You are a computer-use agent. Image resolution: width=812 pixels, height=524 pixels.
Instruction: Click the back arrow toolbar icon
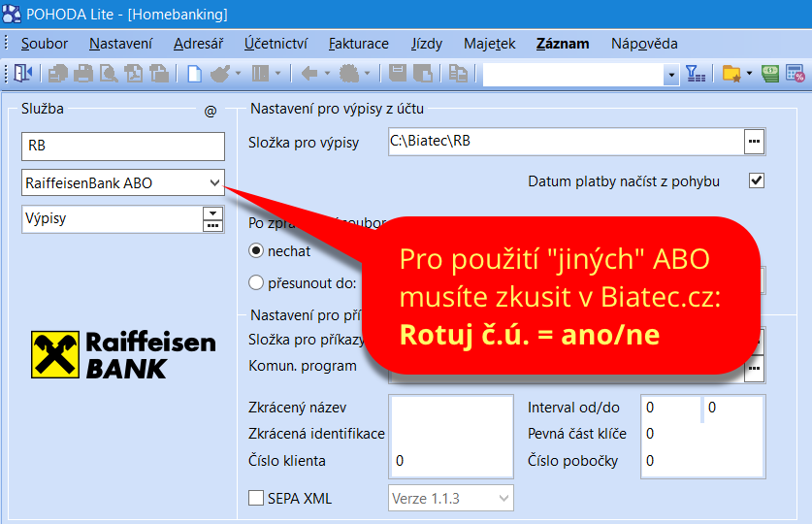[x=309, y=74]
